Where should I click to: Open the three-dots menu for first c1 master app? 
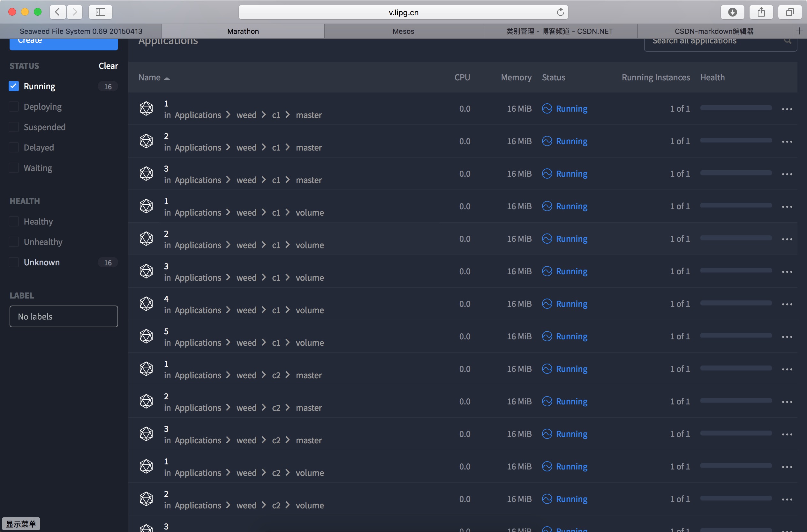pos(787,109)
